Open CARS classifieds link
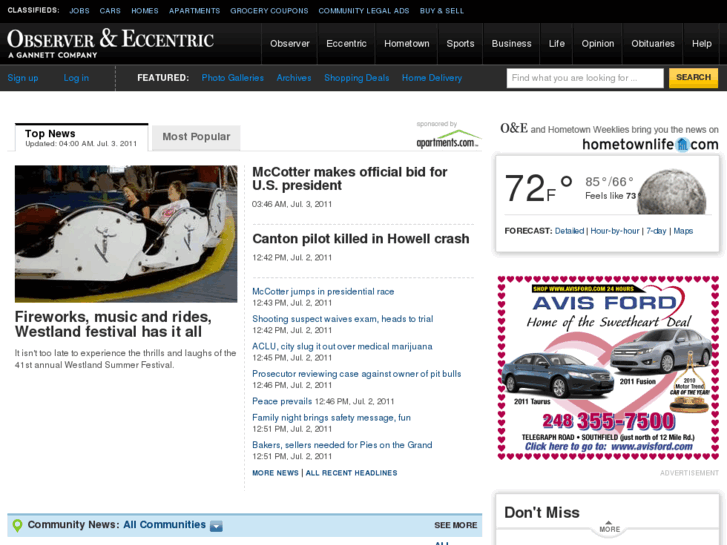The image size is (727, 545). click(110, 11)
